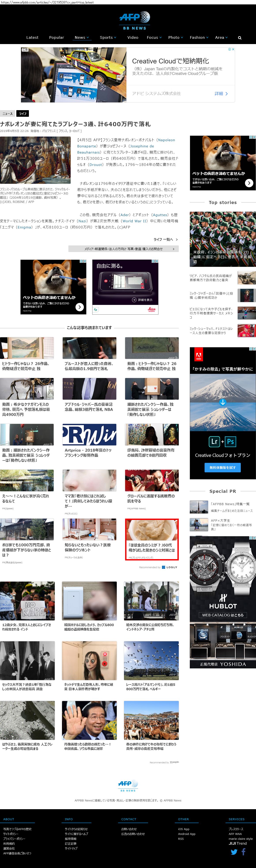Open the ライフ 一覧へ link
Image resolution: width=256 pixels, height=868 pixels.
[166, 239]
